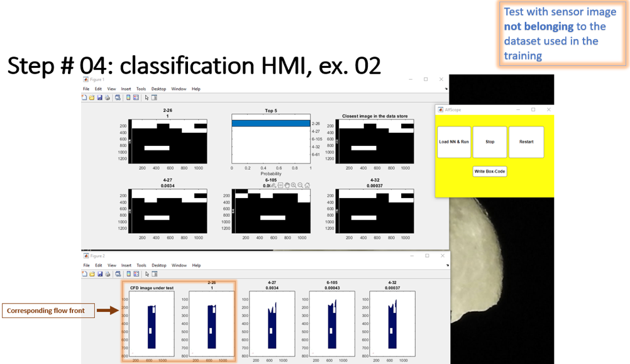Screen dimensions: 630x364
Task: Insert Legend using Figure 2 toolbar icon
Action: point(136,274)
